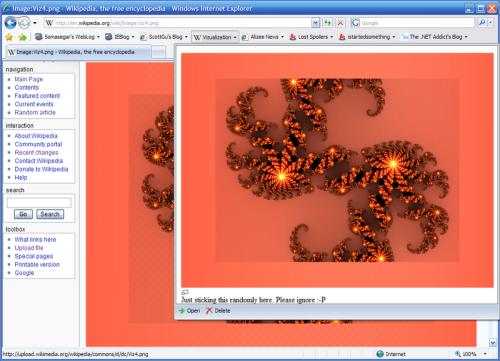Go back with the browser Back arrow

pos(11,23)
